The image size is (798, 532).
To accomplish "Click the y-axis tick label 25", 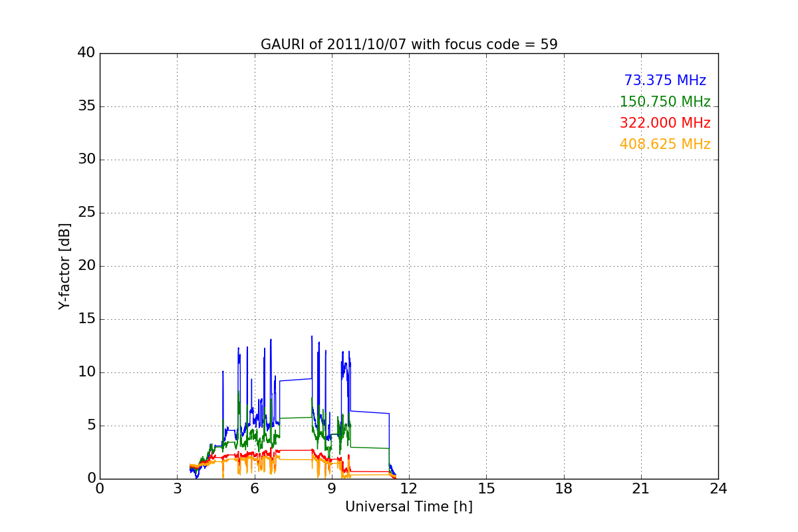I will coord(86,213).
